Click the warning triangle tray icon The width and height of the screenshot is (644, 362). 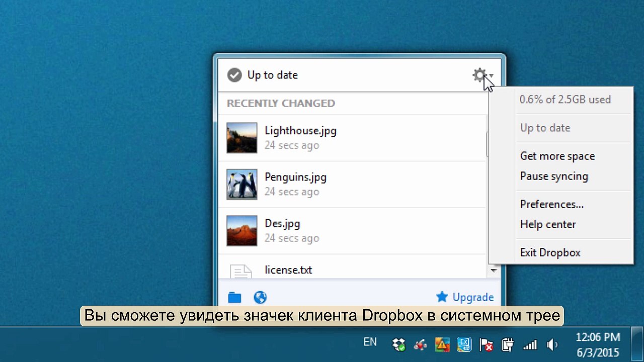(442, 344)
